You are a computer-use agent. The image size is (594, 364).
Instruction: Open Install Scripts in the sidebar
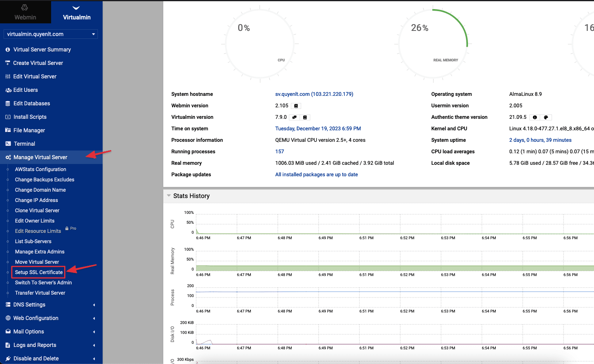coord(30,117)
